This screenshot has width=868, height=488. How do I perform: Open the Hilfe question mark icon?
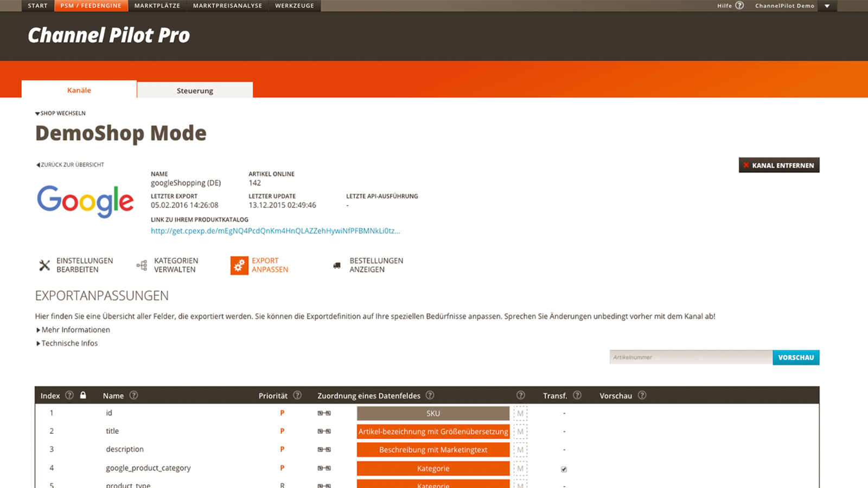(739, 5)
